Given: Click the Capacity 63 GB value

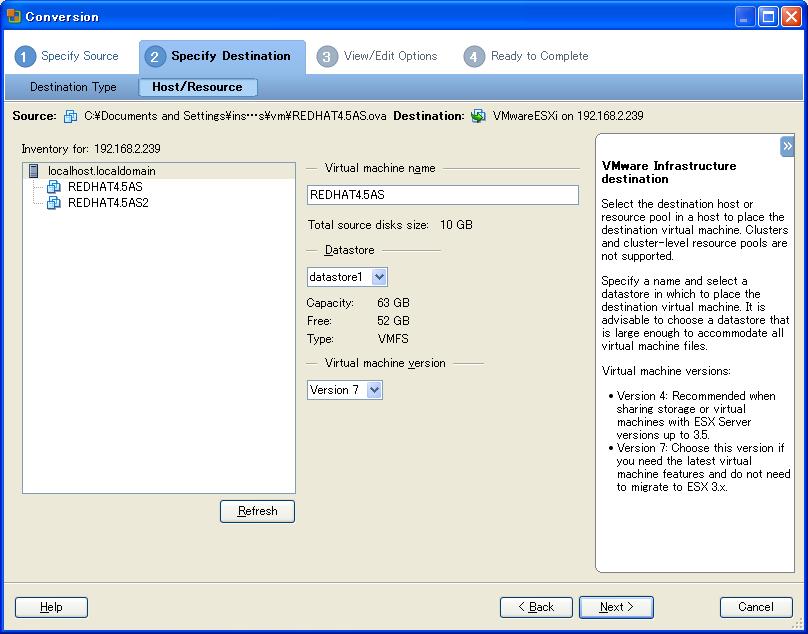Looking at the screenshot, I should pos(393,303).
